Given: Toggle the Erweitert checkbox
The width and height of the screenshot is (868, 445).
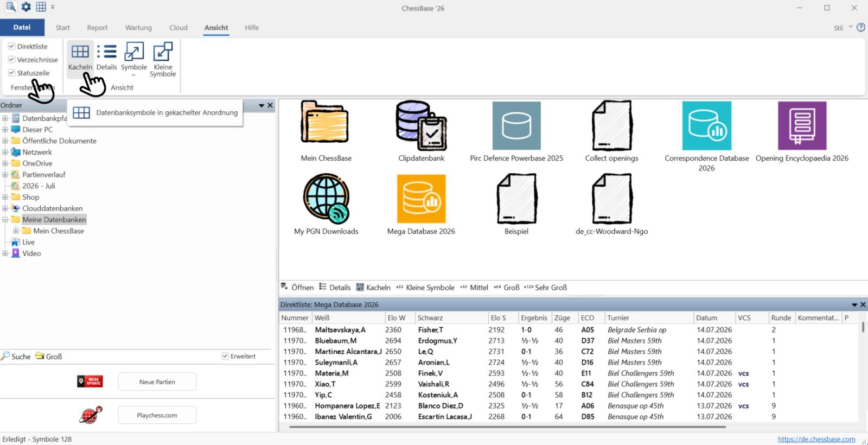Looking at the screenshot, I should [x=225, y=356].
